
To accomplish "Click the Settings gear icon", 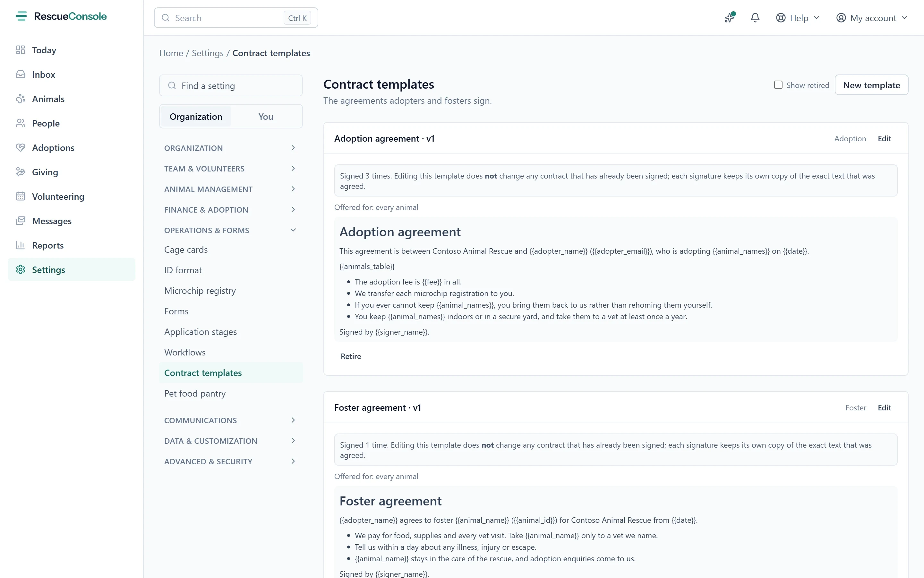I will (x=21, y=270).
